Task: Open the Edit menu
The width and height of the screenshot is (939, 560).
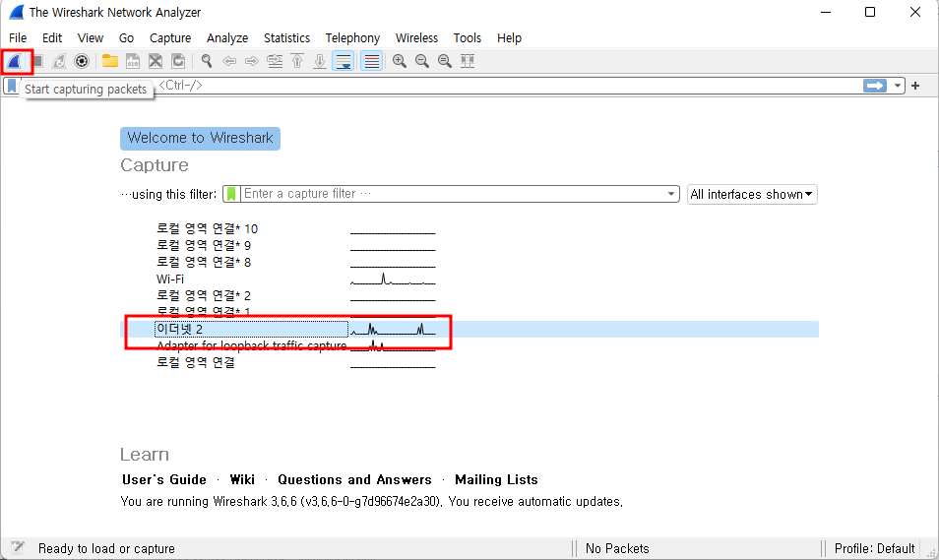Action: tap(52, 37)
